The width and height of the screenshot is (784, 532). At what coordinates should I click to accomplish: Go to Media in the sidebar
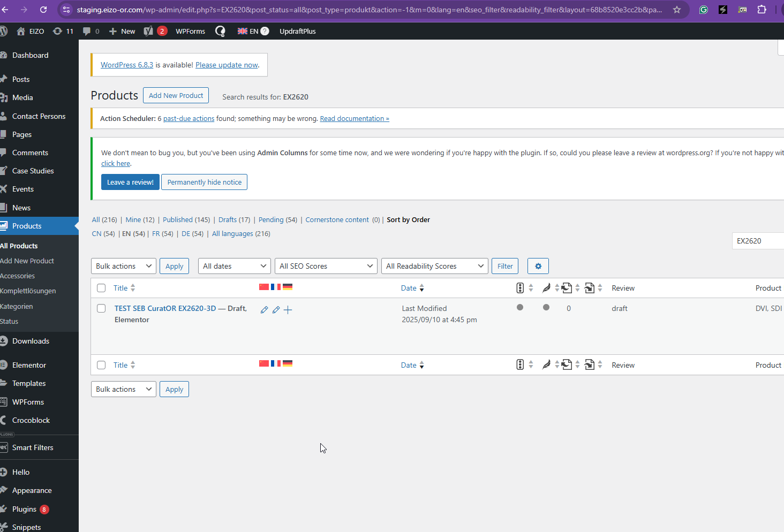click(x=22, y=97)
